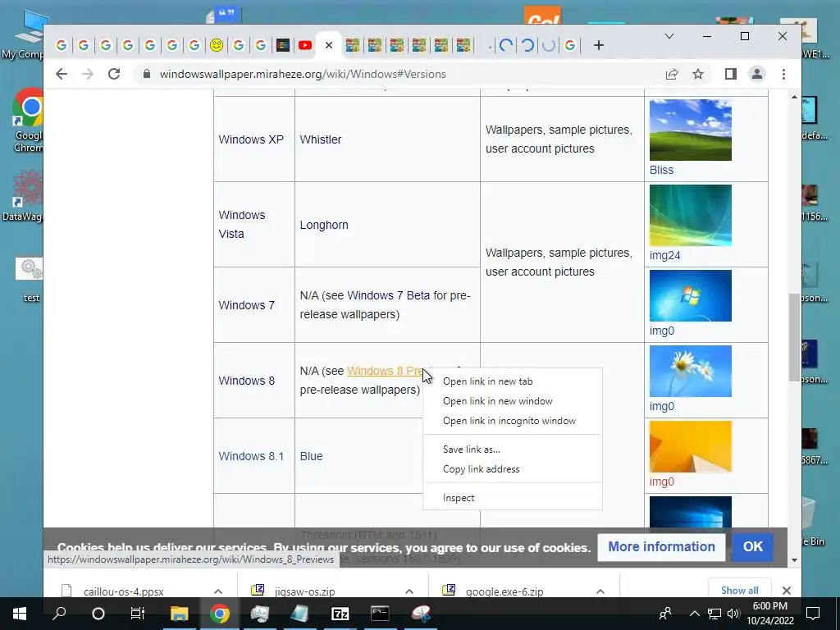Choose Inspect from the context menu
The height and width of the screenshot is (630, 840).
(513, 498)
